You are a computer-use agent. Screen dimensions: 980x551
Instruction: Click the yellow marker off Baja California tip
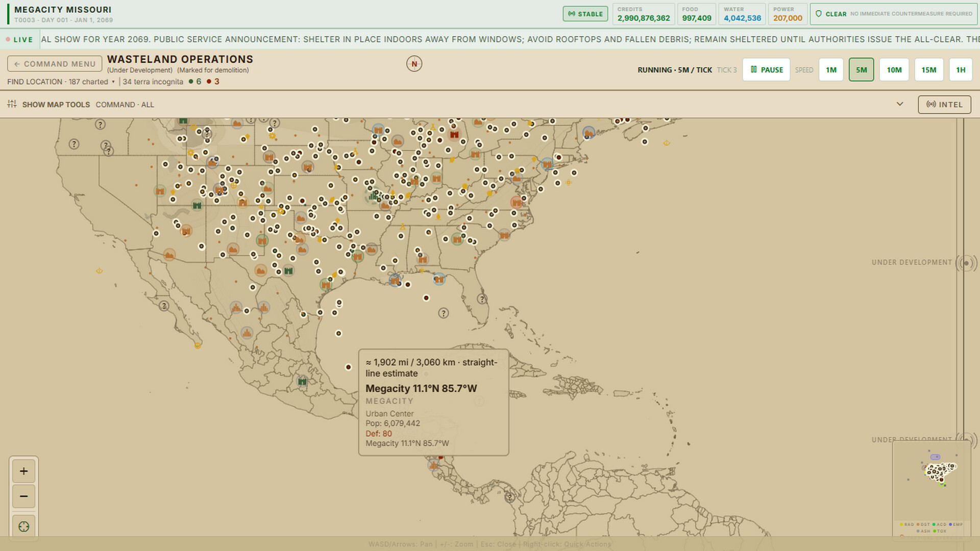(x=198, y=345)
